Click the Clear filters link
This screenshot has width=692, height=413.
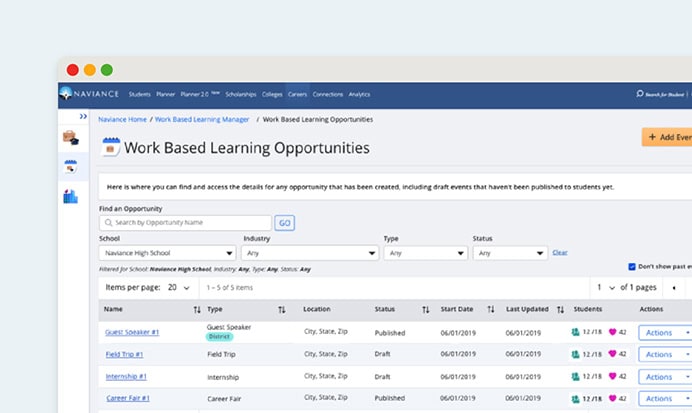tap(560, 253)
